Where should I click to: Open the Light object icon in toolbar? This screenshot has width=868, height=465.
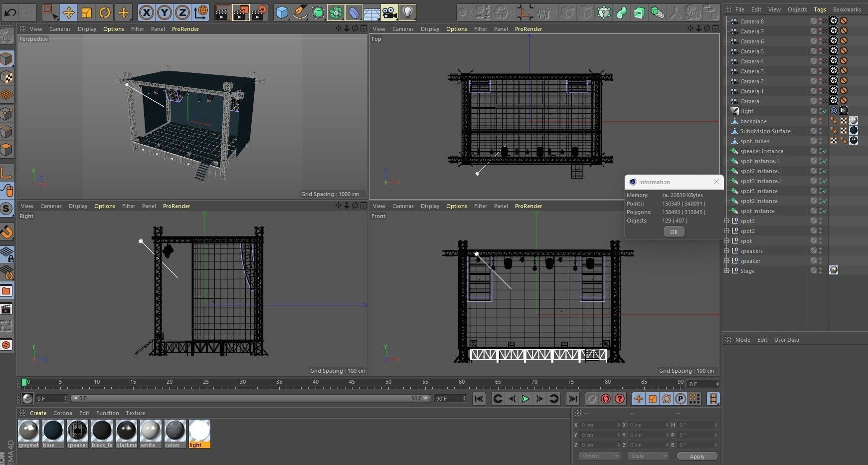408,12
